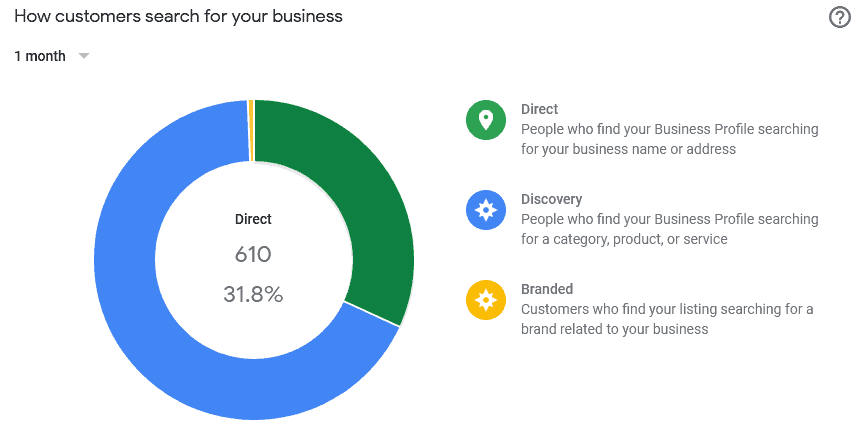The width and height of the screenshot is (863, 425).
Task: Click the Direct label inside the donut
Action: click(x=253, y=219)
